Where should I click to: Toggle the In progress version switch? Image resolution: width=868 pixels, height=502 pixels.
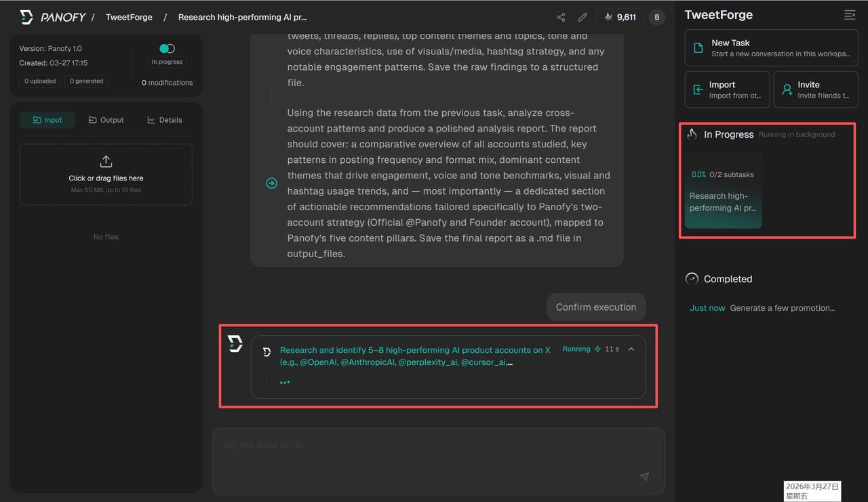[167, 48]
